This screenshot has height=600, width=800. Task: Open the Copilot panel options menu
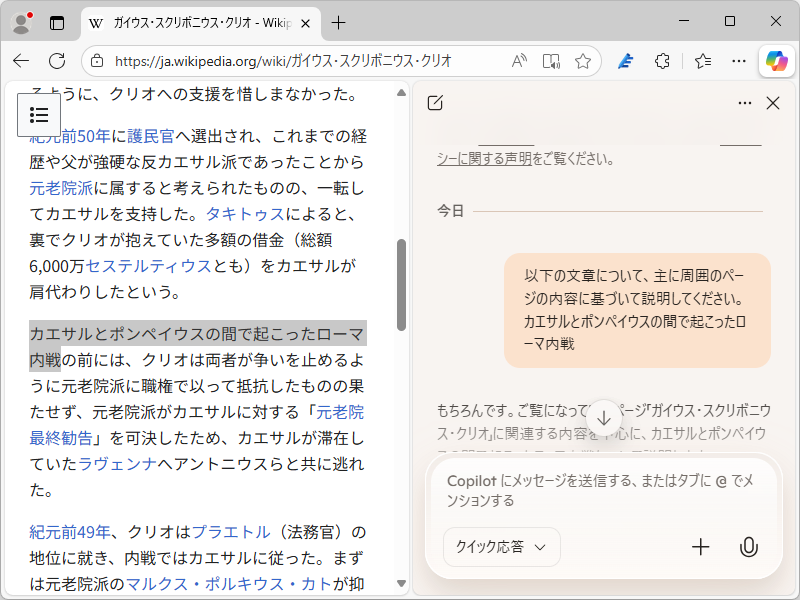(744, 103)
